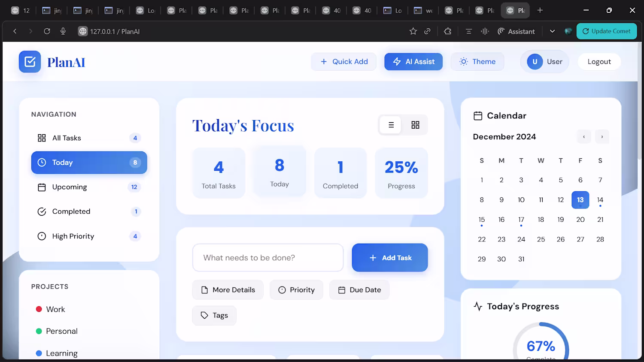Select December 25 in the calendar
Image resolution: width=644 pixels, height=362 pixels.
pos(541,239)
